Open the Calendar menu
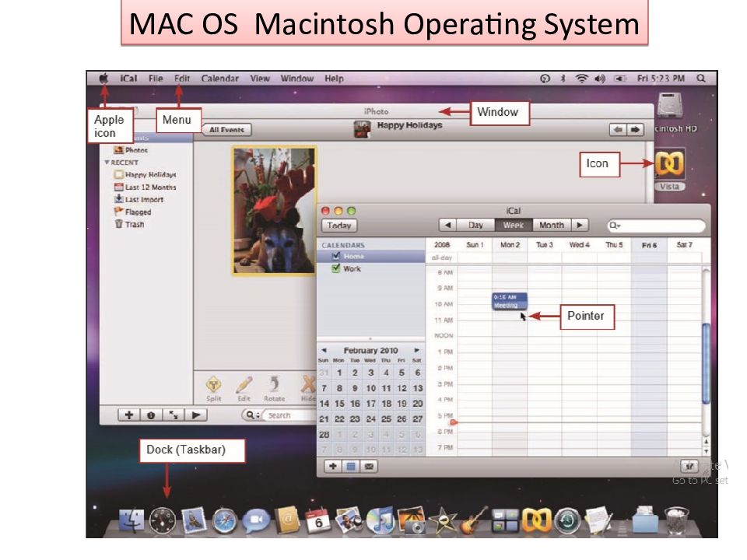 (x=219, y=79)
